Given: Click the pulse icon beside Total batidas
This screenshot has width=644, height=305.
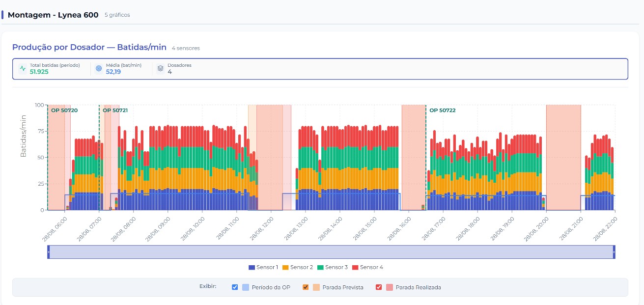Looking at the screenshot, I should click(x=23, y=68).
